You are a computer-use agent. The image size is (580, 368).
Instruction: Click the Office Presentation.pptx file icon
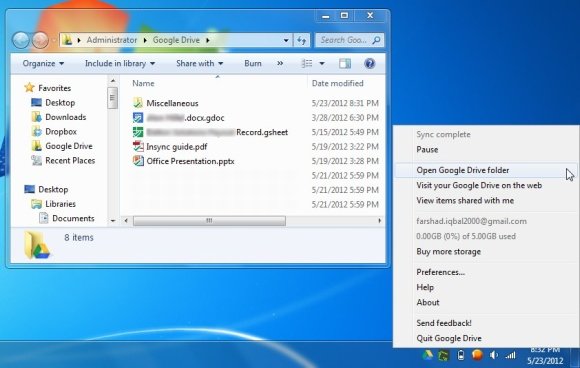pos(138,161)
